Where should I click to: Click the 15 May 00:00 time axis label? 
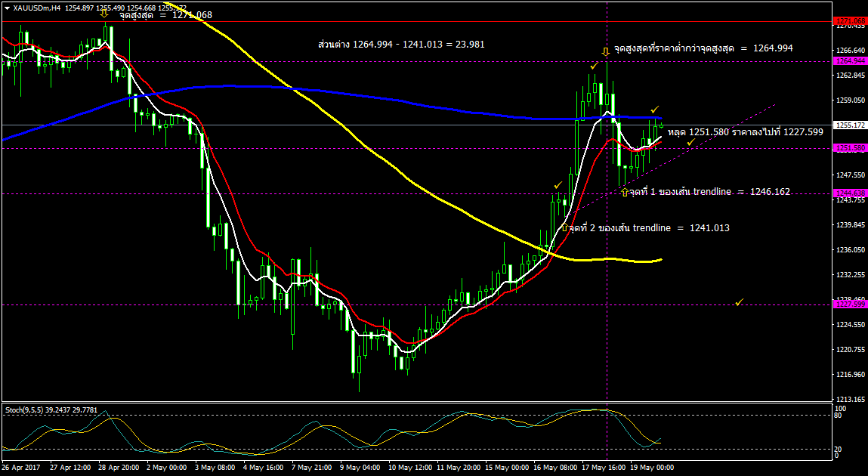[508, 468]
